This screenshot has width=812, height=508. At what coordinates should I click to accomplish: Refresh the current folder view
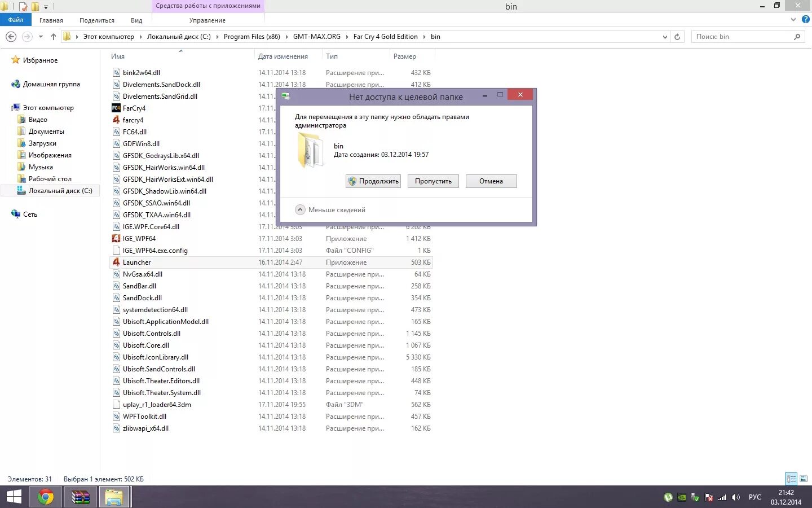(677, 37)
